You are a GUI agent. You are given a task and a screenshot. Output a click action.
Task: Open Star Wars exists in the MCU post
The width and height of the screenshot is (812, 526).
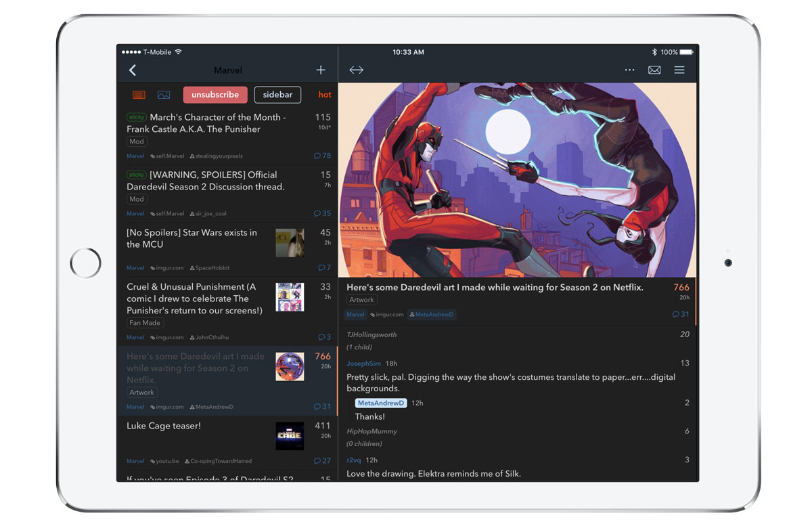tap(191, 238)
